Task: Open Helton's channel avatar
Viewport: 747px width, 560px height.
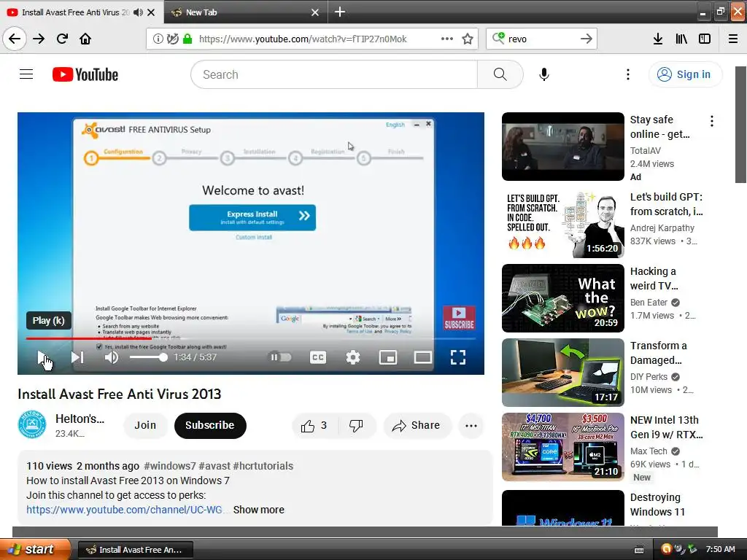Action: 32,425
